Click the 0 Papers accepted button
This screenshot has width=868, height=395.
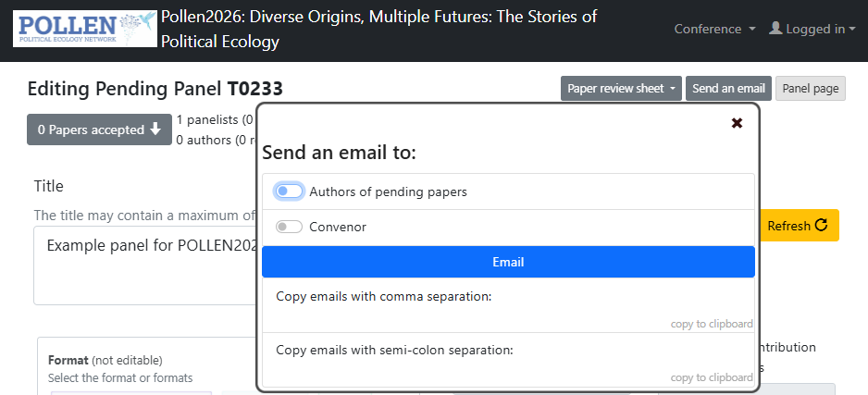99,130
